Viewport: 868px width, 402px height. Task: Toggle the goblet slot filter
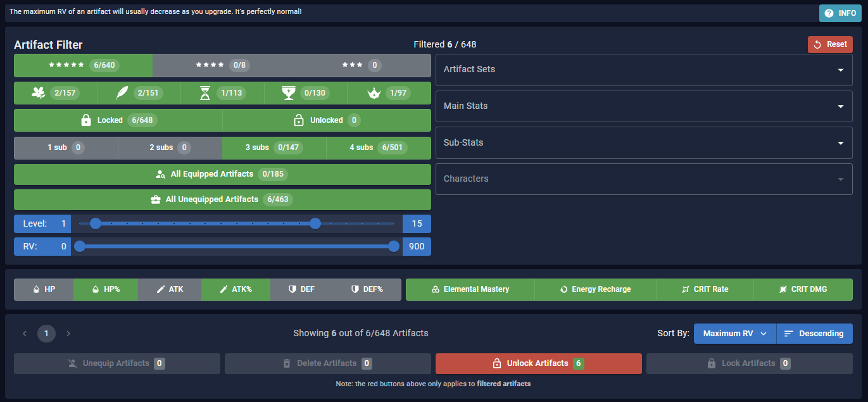coord(305,93)
